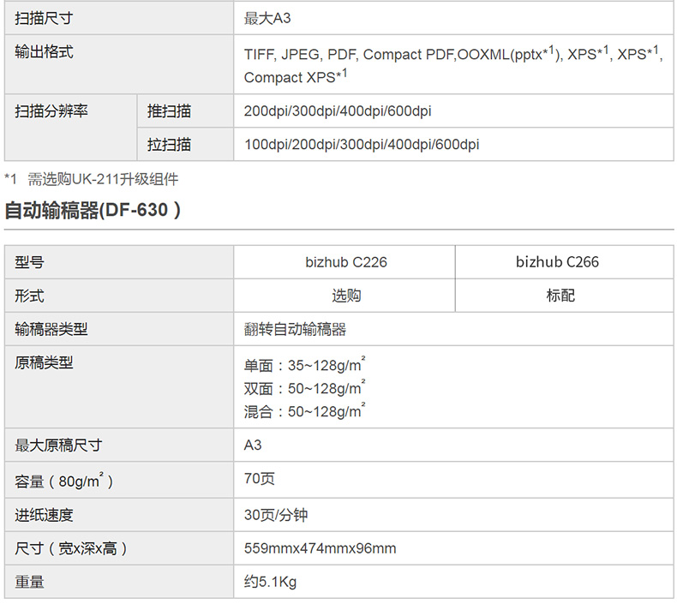Select the 100dpi/200dpi/300dpi/400dpi/600dpi resolution value
This screenshot has height=616, width=677.
click(x=361, y=145)
